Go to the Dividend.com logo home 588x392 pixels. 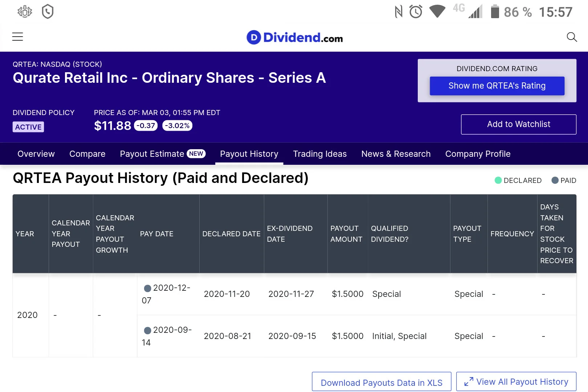294,37
